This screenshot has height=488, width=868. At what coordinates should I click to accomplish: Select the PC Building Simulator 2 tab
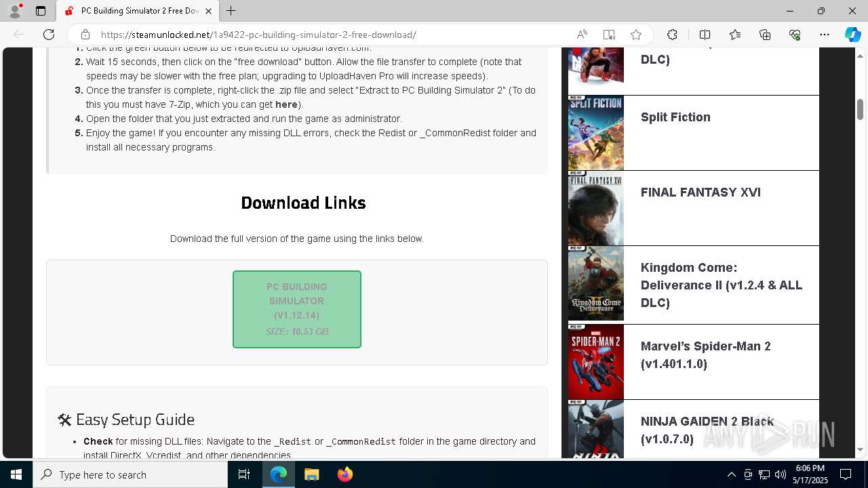click(x=138, y=11)
